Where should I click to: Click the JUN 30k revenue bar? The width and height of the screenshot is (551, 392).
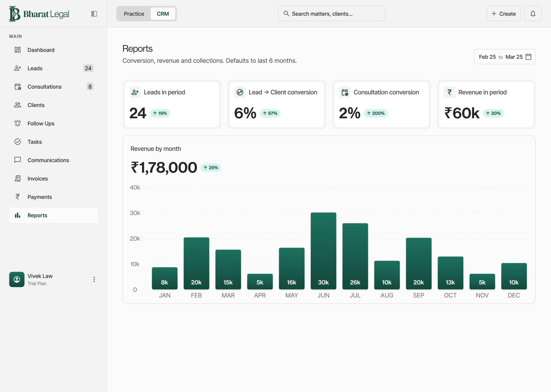tap(323, 251)
